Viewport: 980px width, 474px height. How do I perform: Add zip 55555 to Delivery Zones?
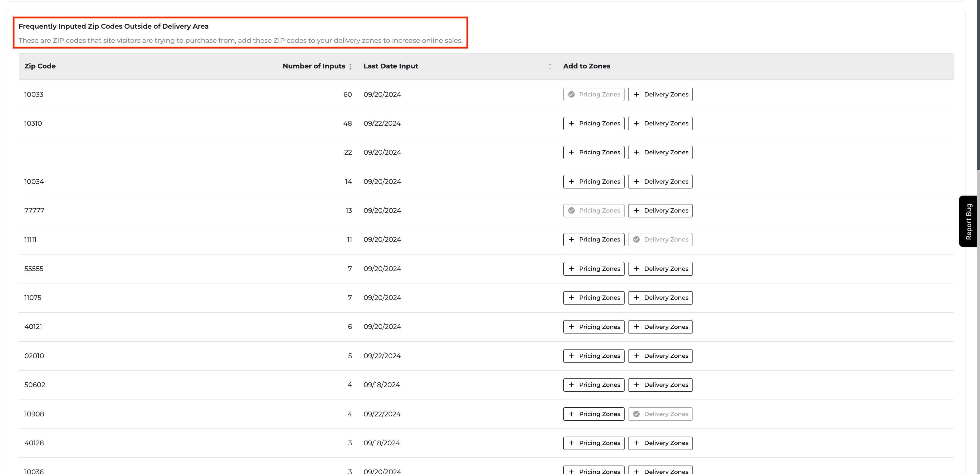[660, 269]
